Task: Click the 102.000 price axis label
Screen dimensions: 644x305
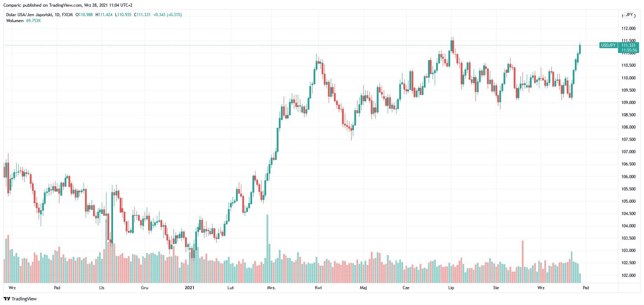Action: click(629, 275)
